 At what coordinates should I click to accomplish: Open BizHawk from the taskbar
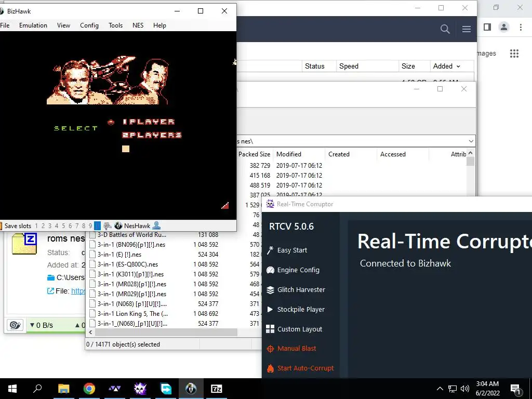point(191,389)
